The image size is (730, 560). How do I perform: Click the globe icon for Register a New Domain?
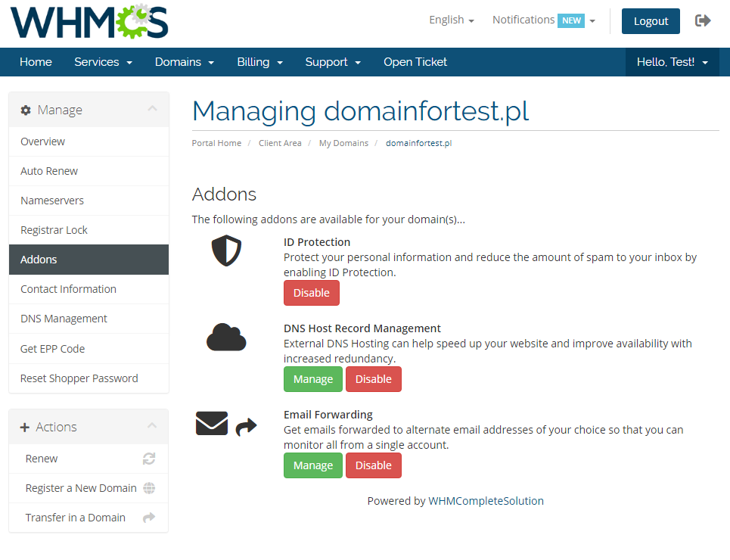pyautogui.click(x=149, y=488)
